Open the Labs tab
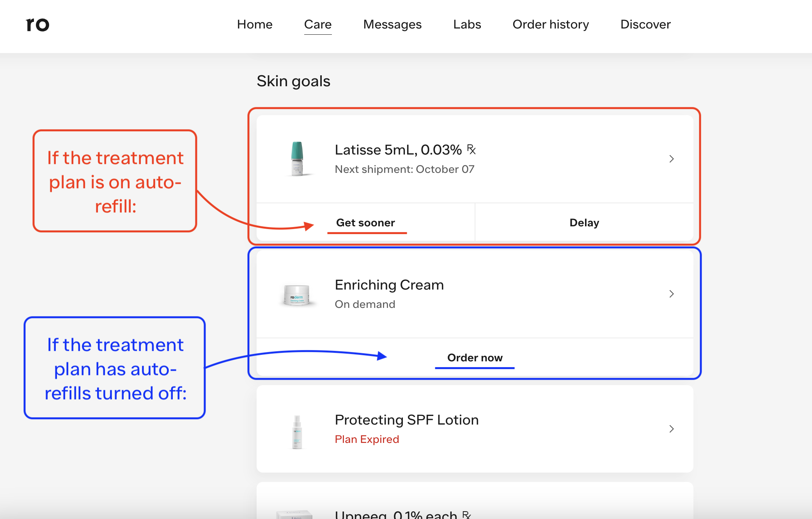This screenshot has height=519, width=812. (467, 24)
